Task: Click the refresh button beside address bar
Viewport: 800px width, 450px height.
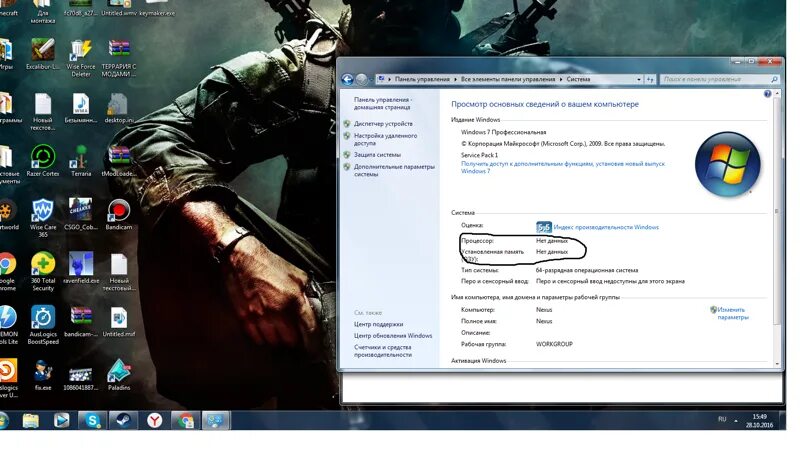Action: (x=650, y=80)
